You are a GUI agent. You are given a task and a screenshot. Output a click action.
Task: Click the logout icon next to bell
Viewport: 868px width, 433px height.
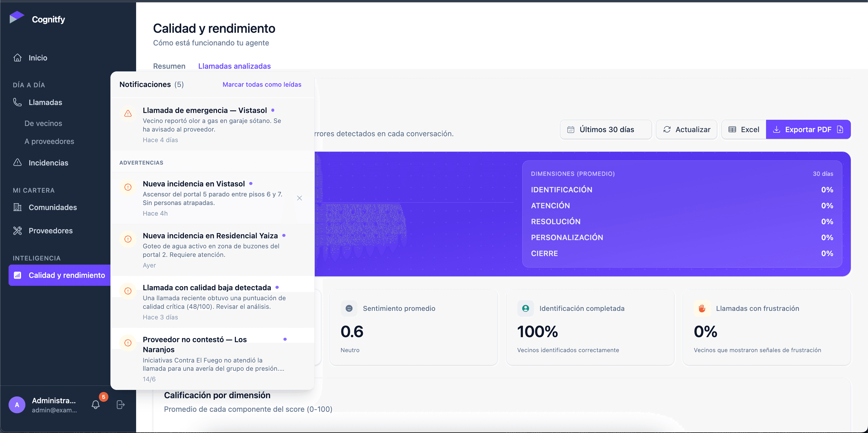tap(120, 404)
